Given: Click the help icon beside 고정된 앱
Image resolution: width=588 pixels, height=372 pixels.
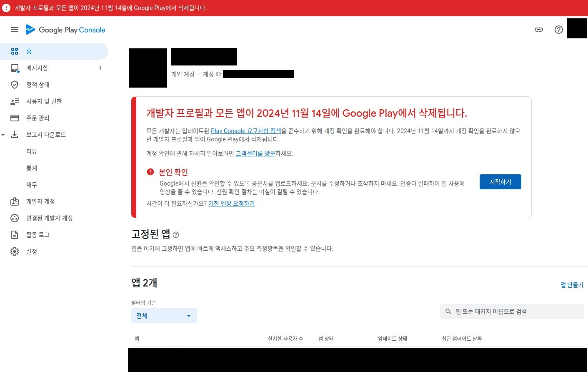Looking at the screenshot, I should (x=176, y=235).
